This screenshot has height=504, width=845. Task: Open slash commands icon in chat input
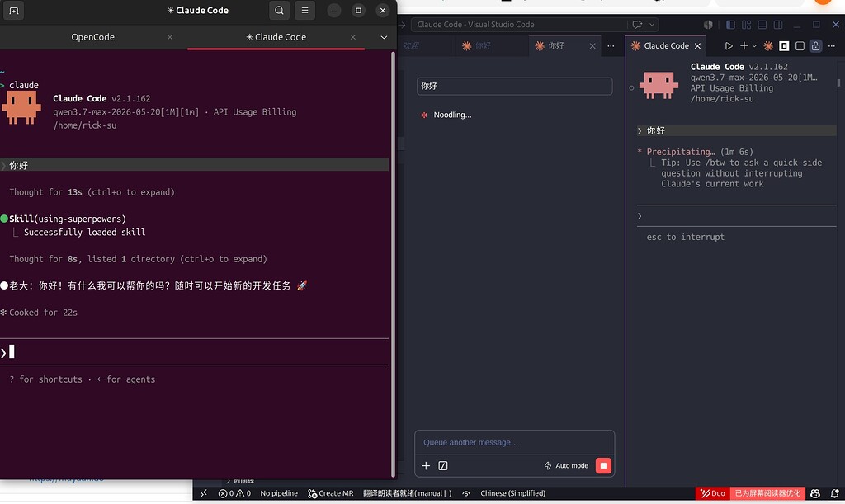(443, 466)
